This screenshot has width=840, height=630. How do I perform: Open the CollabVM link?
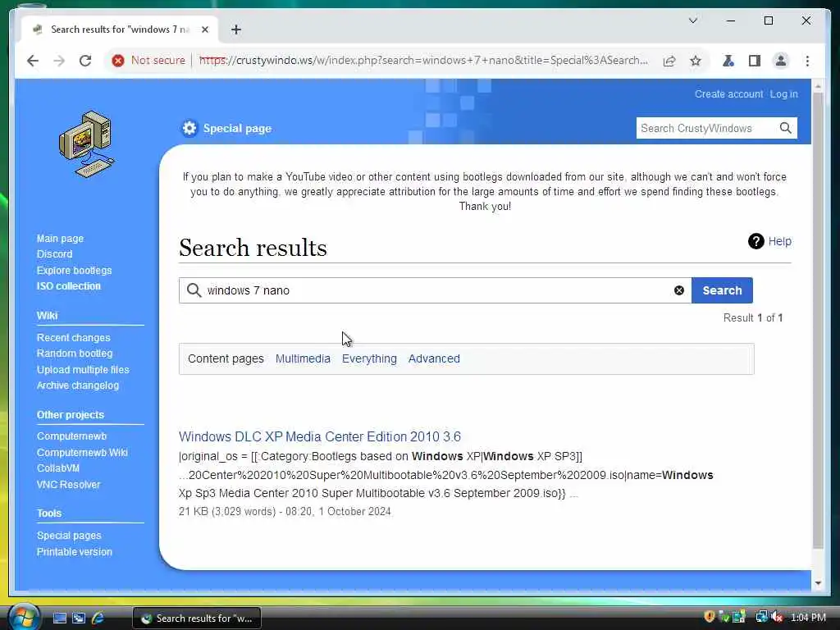pyautogui.click(x=58, y=468)
